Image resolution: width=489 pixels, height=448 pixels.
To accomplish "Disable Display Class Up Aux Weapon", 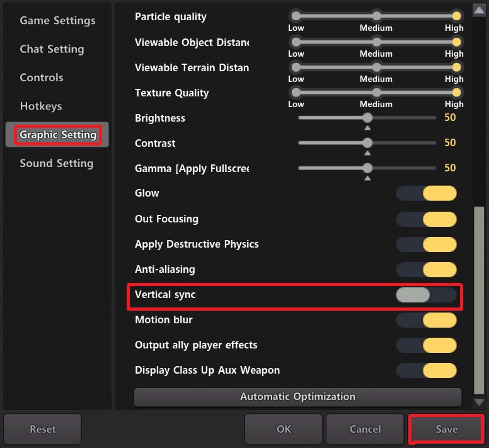I will tap(426, 370).
